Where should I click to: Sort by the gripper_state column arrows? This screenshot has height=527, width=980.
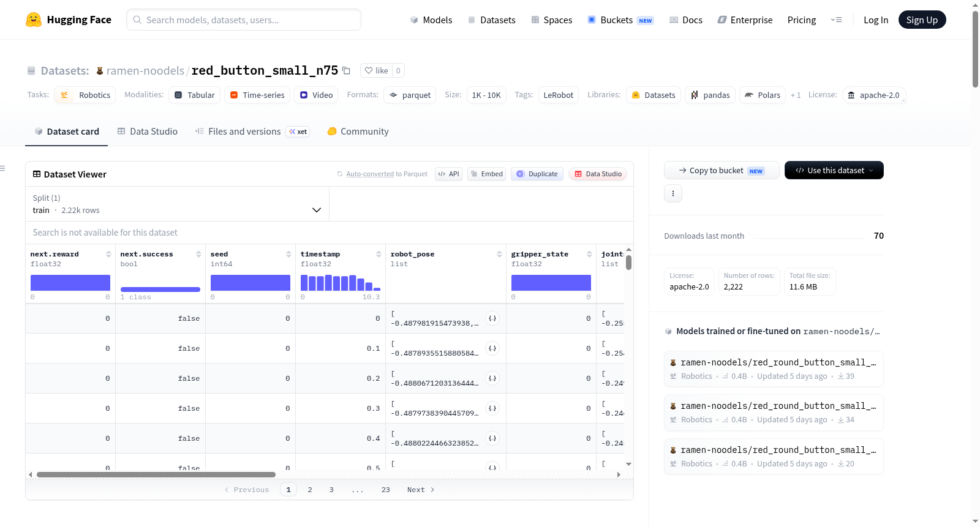(x=589, y=254)
